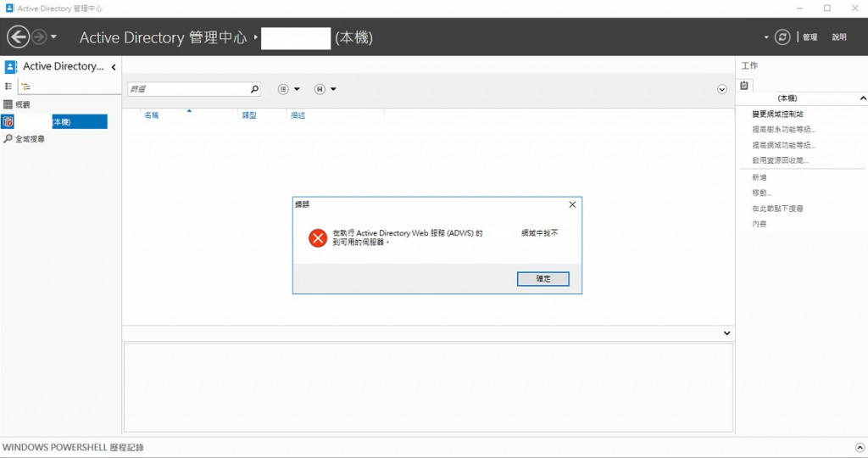The height and width of the screenshot is (458, 868).
Task: Click WINDOWS POWERSHELL 歷程記錄 bar label
Action: [x=73, y=448]
